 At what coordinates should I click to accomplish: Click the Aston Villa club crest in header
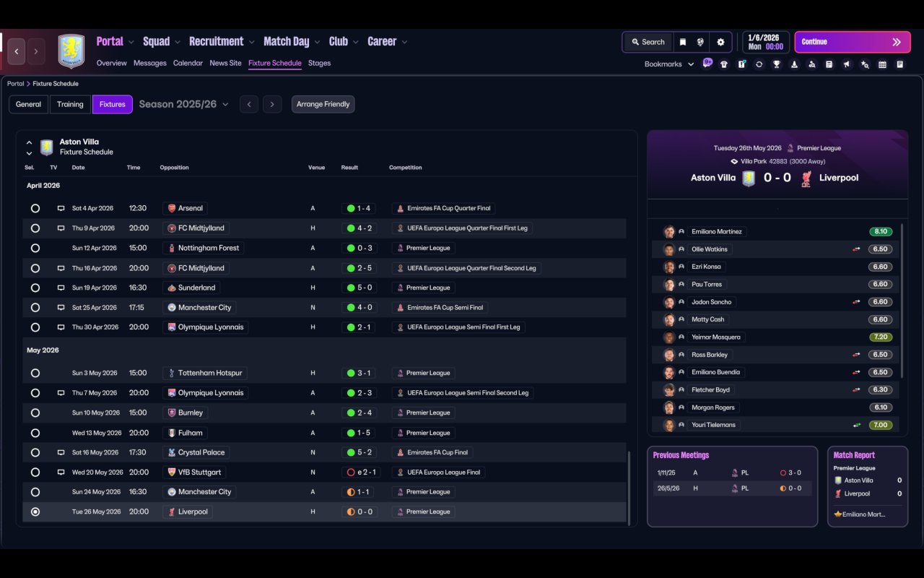71,51
